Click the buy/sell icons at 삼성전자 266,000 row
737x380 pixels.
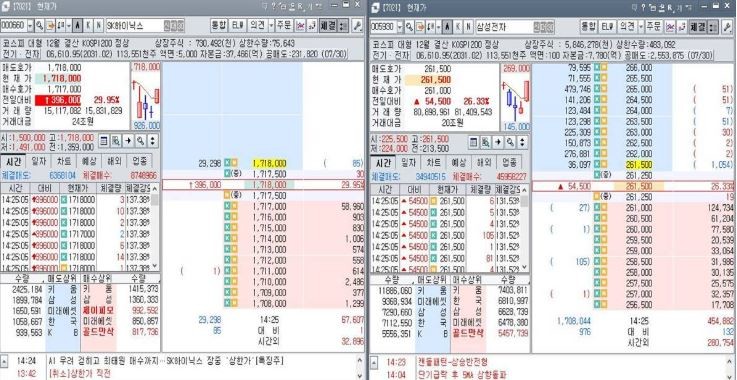(x=600, y=67)
